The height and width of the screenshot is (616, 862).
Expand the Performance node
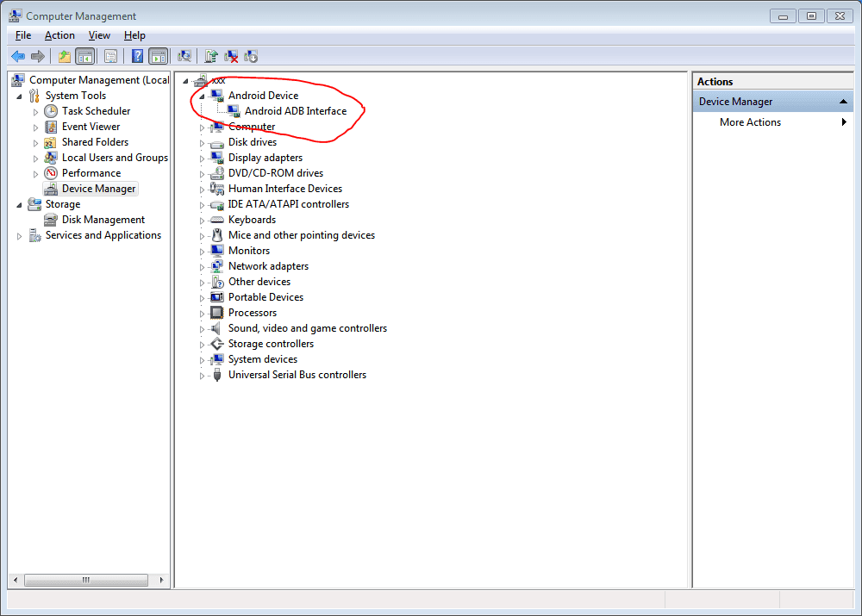point(35,174)
